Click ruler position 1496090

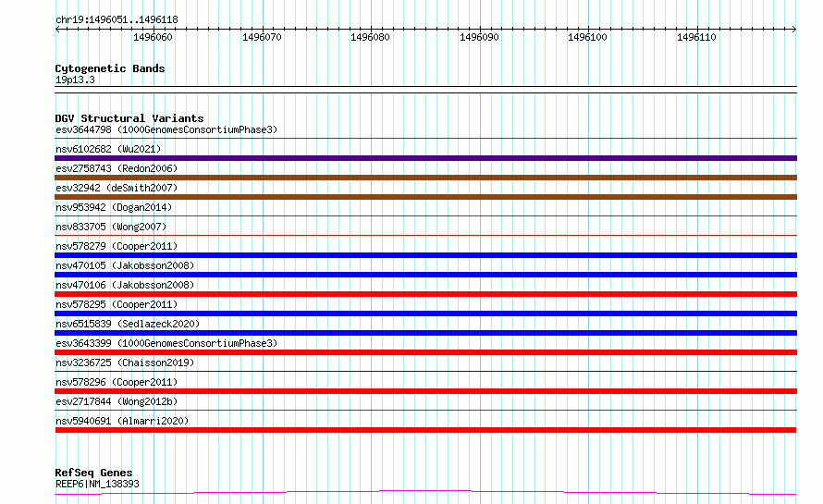pyautogui.click(x=479, y=37)
